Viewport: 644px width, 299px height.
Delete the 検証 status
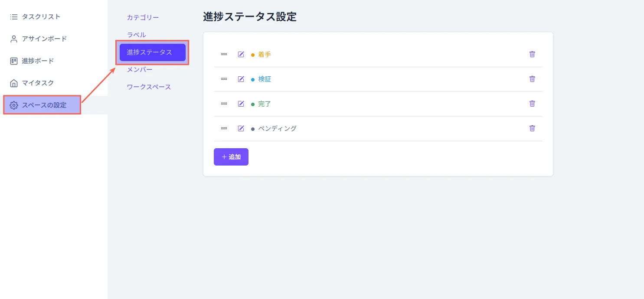[x=532, y=79]
